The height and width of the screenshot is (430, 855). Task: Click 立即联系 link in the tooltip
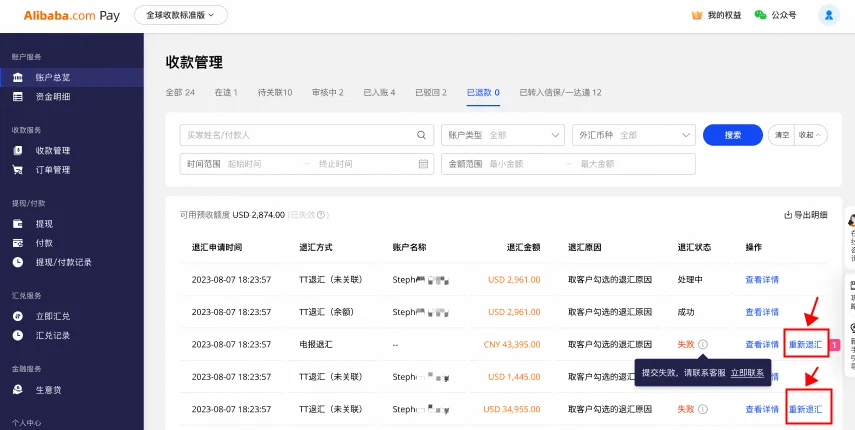[746, 372]
